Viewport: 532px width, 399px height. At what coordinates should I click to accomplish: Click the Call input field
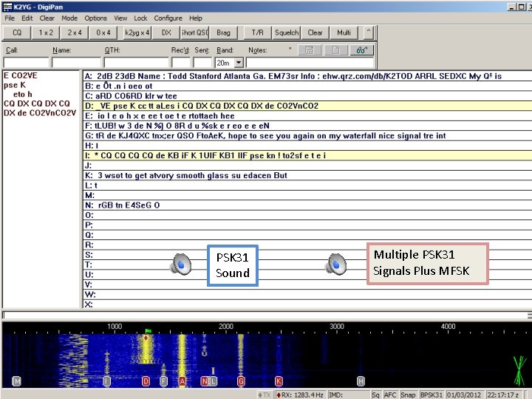(x=26, y=63)
